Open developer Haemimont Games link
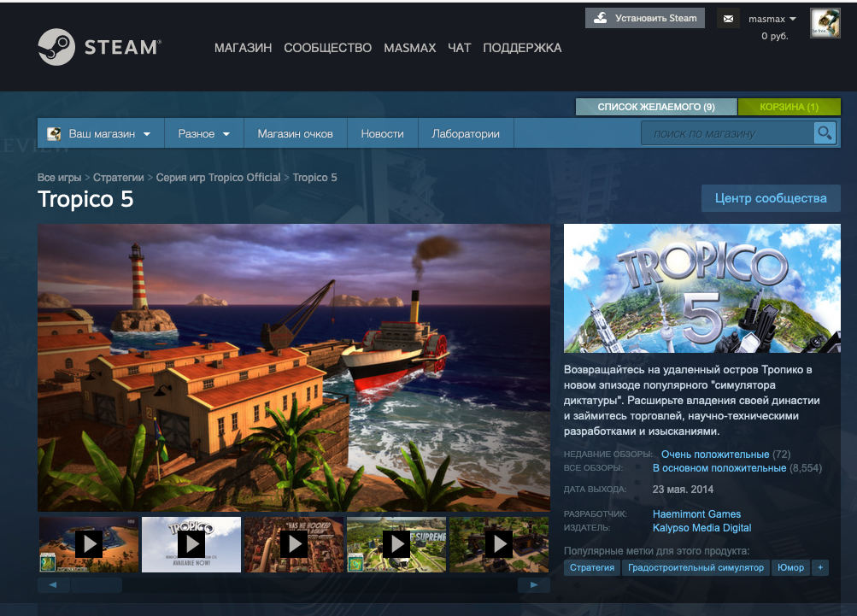The height and width of the screenshot is (616, 857). pyautogui.click(x=697, y=514)
